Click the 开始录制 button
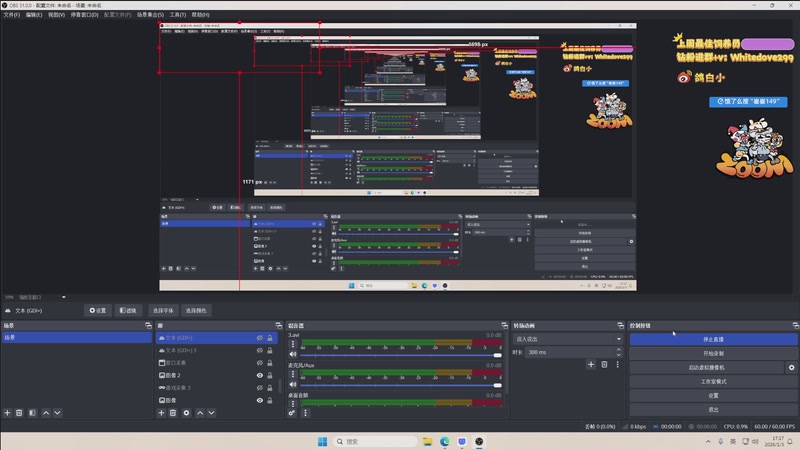The height and width of the screenshot is (450, 800). point(713,353)
